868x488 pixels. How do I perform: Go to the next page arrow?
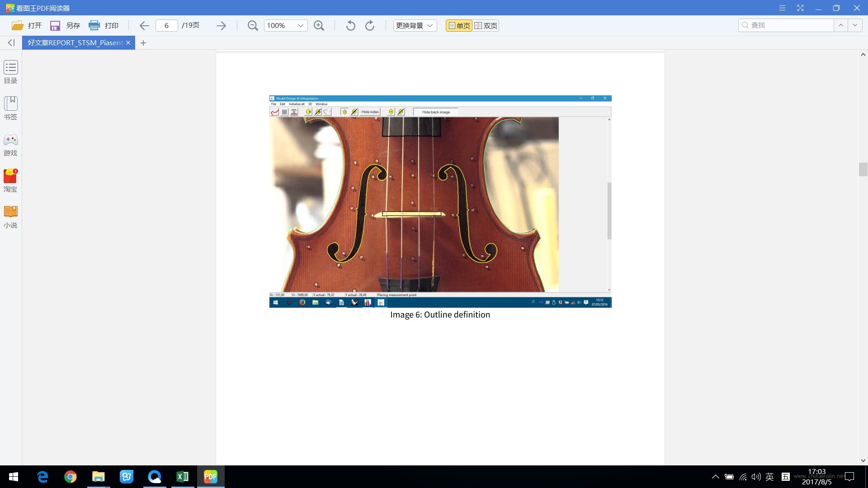221,26
